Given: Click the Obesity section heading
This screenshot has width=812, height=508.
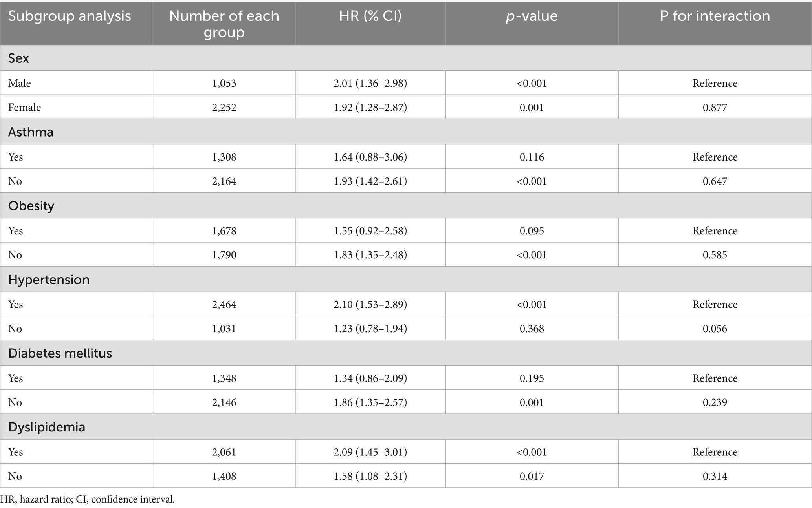Looking at the screenshot, I should (x=31, y=206).
